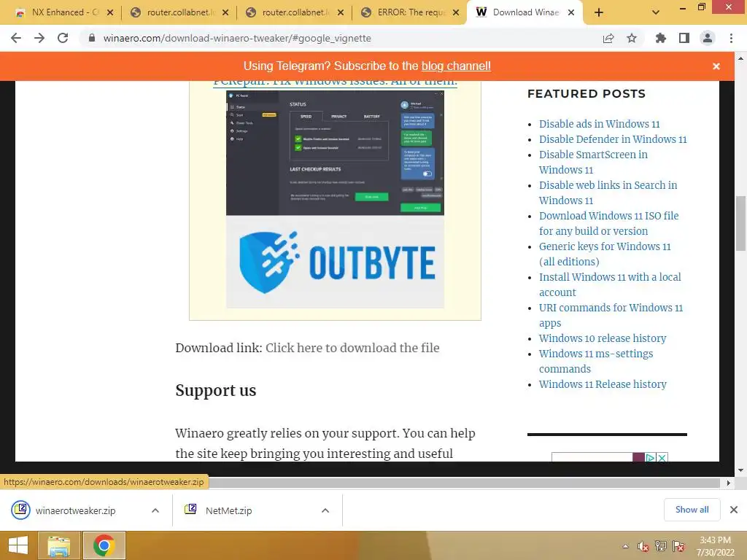747x560 pixels.
Task: Close the downloads bar
Action: tap(734, 510)
